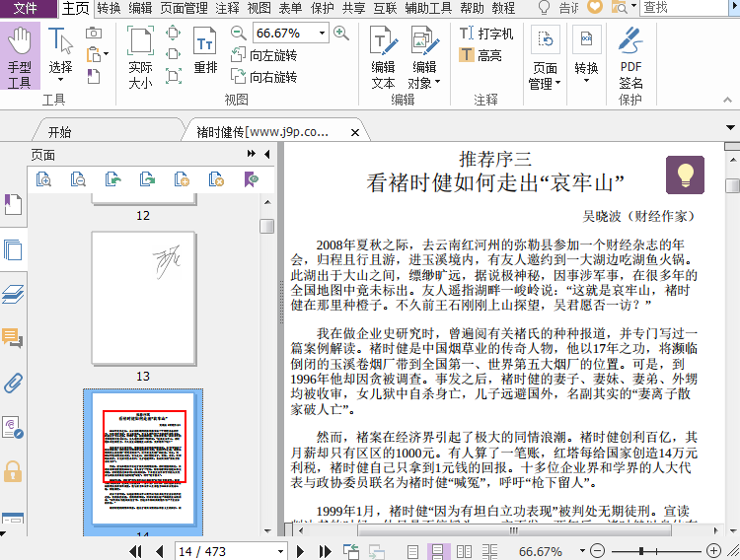
Task: Open the Comments sidebar panel
Action: [x=13, y=338]
